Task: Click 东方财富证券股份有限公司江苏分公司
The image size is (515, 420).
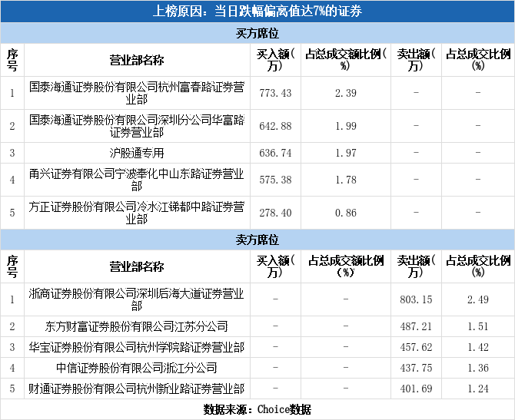Action: pos(137,326)
